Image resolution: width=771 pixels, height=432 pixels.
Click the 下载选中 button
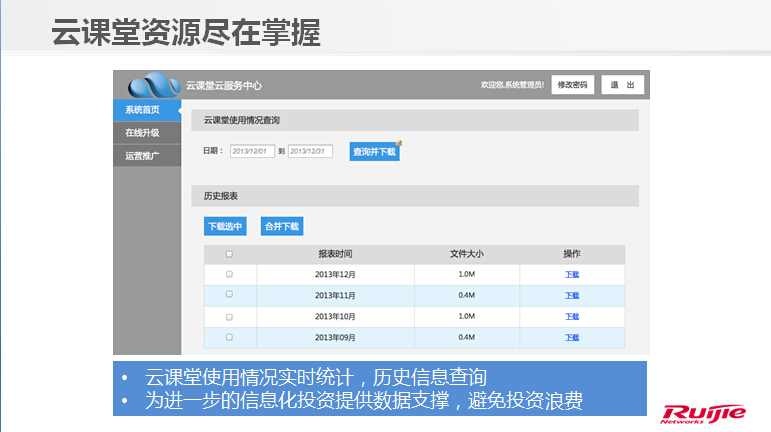(x=225, y=227)
